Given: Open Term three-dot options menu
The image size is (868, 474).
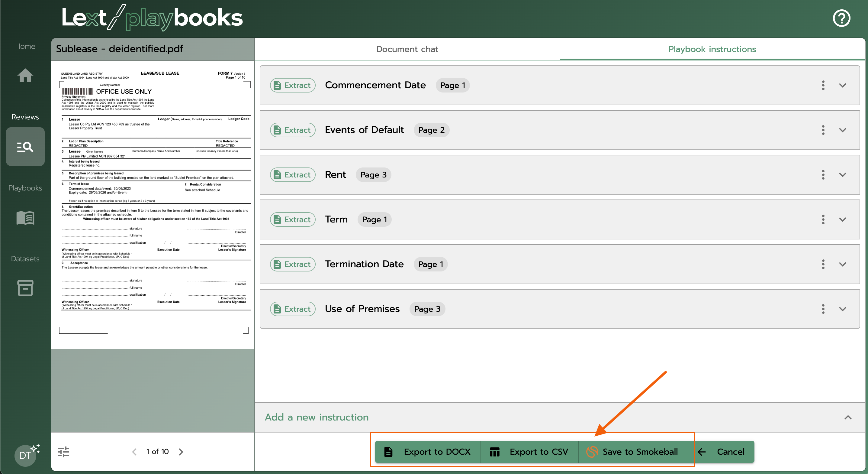Looking at the screenshot, I should click(x=823, y=219).
